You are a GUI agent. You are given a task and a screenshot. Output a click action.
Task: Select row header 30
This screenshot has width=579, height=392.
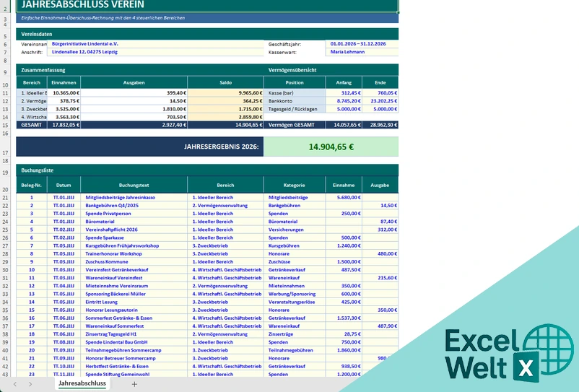click(x=5, y=270)
